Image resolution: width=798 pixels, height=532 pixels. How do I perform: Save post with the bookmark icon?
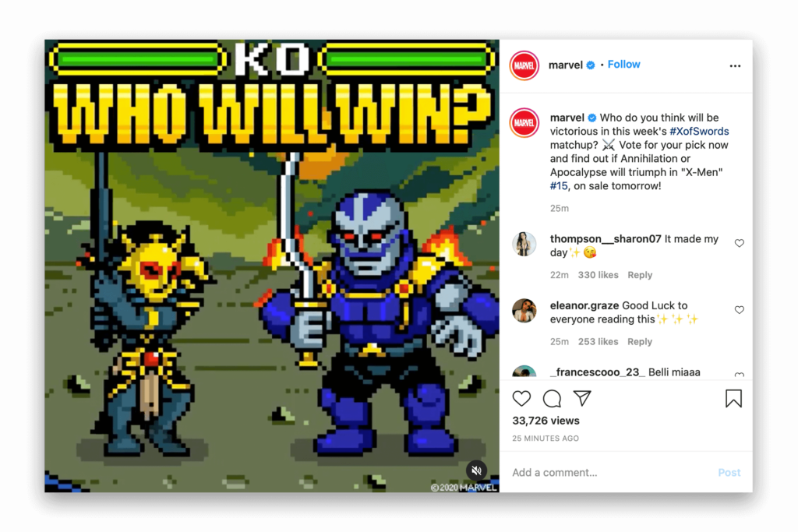pos(733,398)
